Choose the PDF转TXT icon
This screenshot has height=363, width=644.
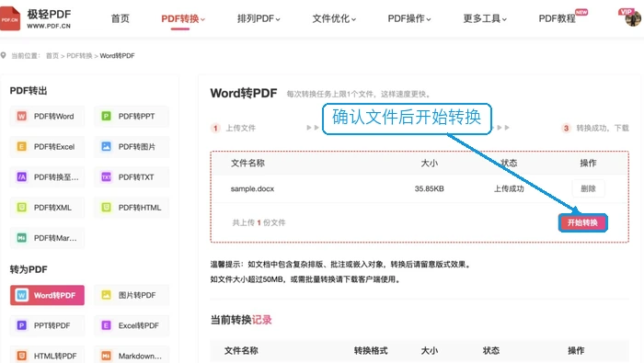tap(106, 176)
